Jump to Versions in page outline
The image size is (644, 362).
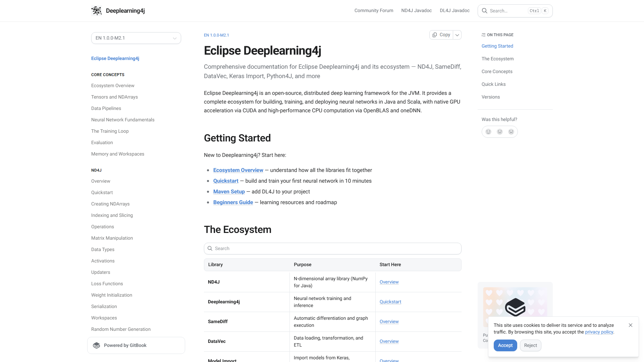491,97
